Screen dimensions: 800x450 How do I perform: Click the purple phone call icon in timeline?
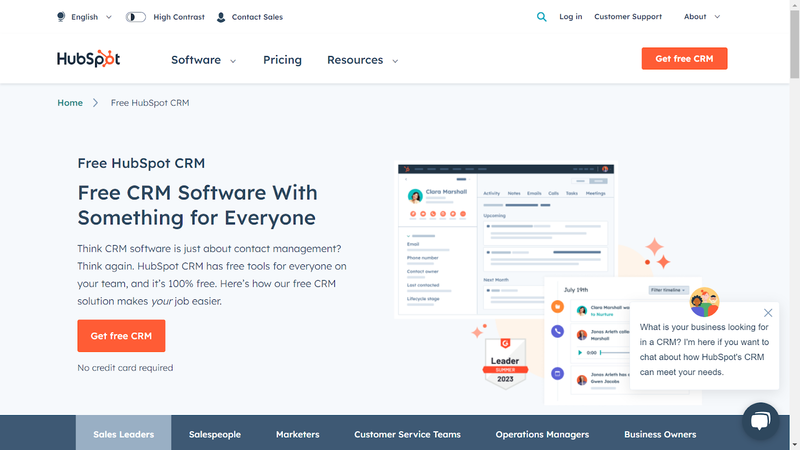tap(557, 332)
